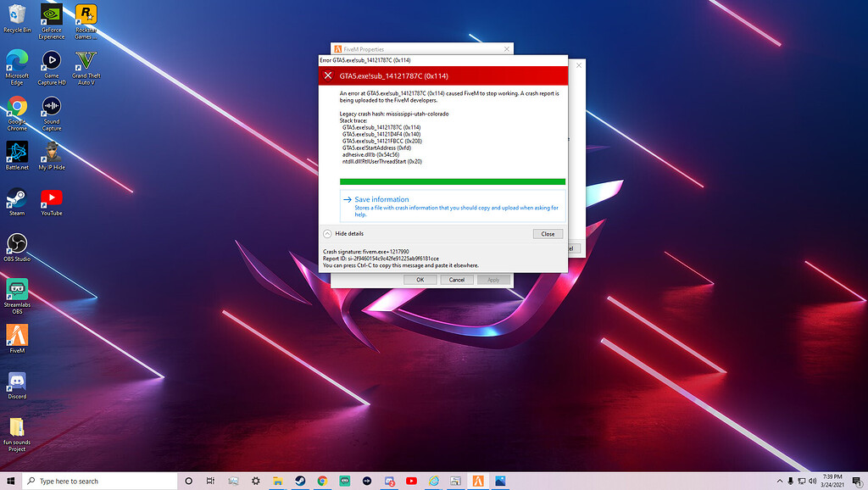This screenshot has width=868, height=490.
Task: Click stack trace line adhesive.dll
Action: tap(370, 154)
